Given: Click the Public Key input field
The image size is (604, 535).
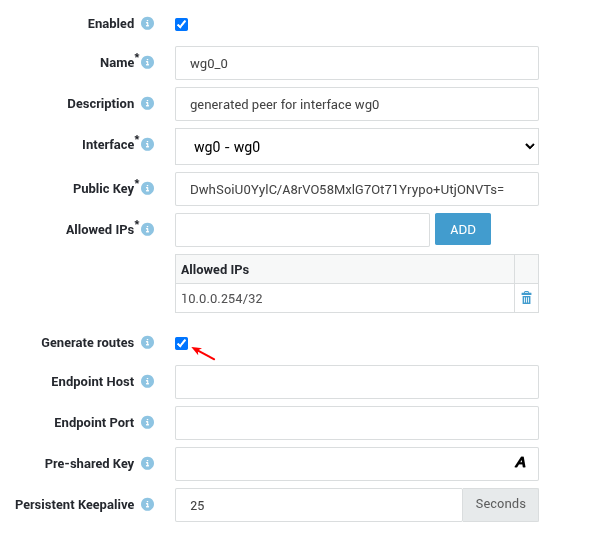Looking at the screenshot, I should click(x=357, y=188).
